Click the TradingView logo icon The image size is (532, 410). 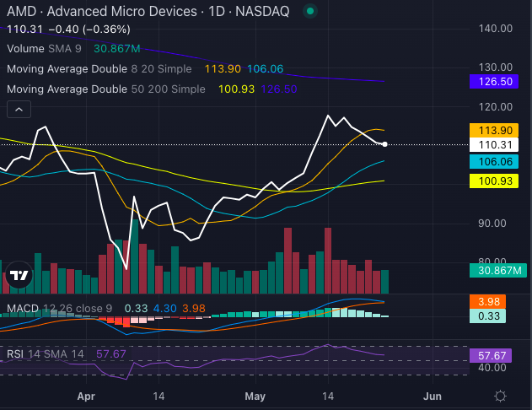click(19, 274)
